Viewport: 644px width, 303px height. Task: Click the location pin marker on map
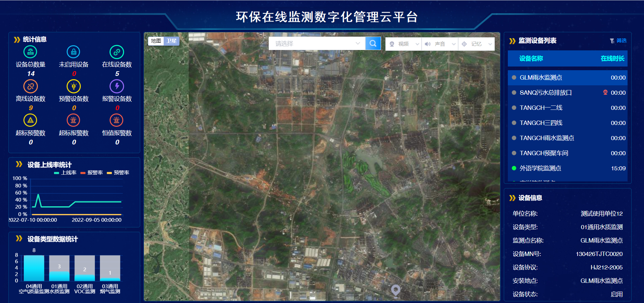pyautogui.click(x=396, y=290)
